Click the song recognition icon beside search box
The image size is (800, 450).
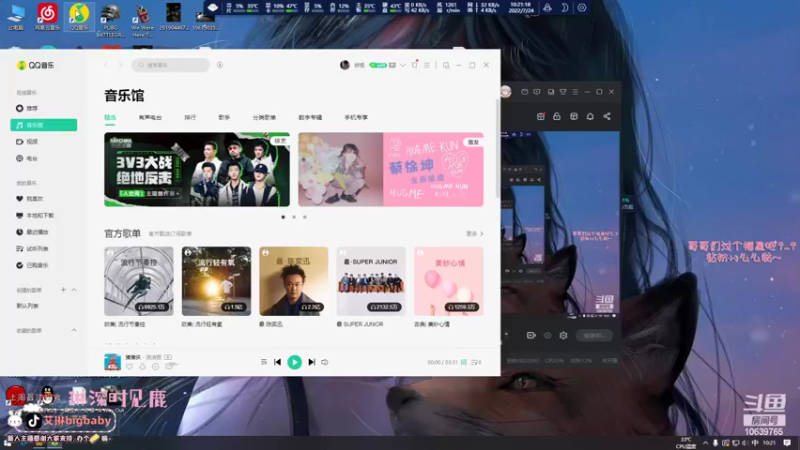[x=220, y=65]
